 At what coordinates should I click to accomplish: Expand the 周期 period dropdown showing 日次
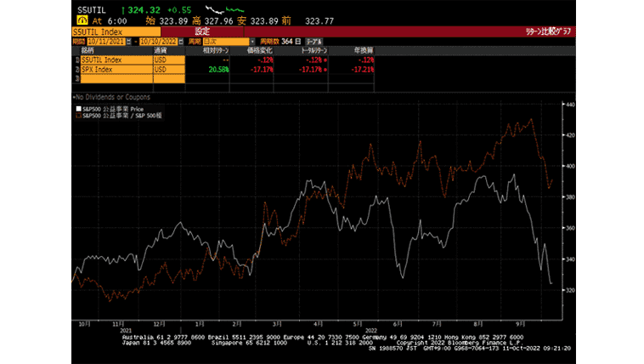(227, 41)
